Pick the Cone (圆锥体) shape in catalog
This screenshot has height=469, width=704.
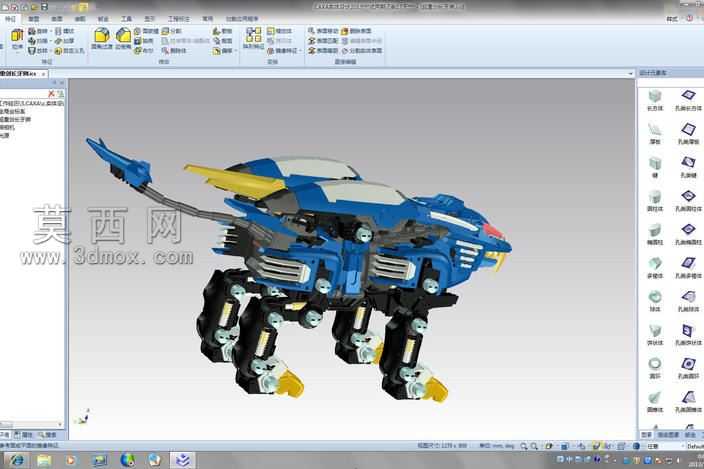tap(655, 402)
